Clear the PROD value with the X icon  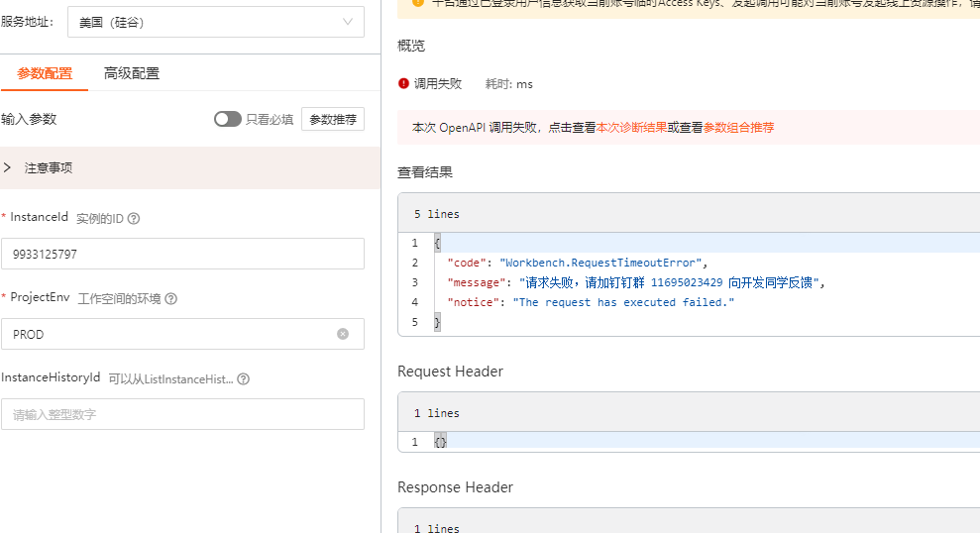(343, 334)
